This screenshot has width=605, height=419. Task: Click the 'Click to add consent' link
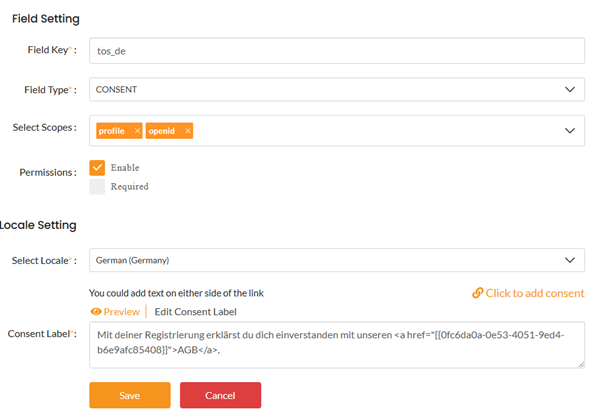(535, 293)
